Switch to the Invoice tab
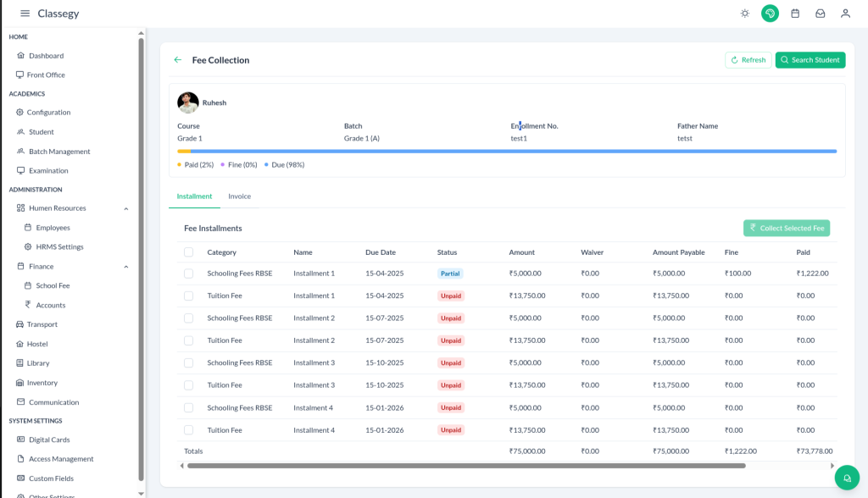The height and width of the screenshot is (498, 868). (x=239, y=196)
